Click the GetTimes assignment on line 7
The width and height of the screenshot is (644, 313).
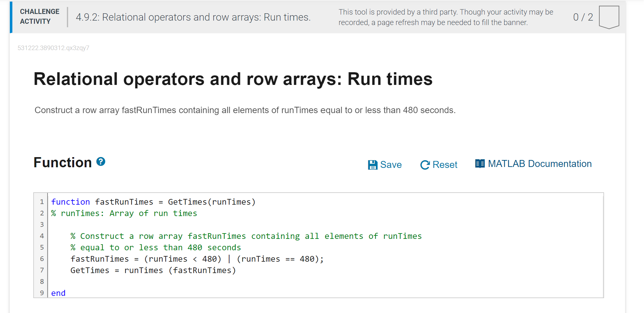[x=153, y=270]
